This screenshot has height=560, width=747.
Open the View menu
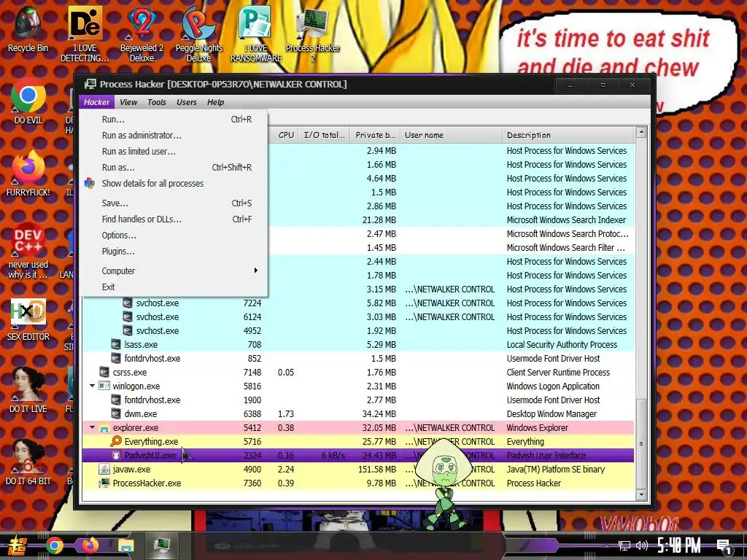point(128,102)
